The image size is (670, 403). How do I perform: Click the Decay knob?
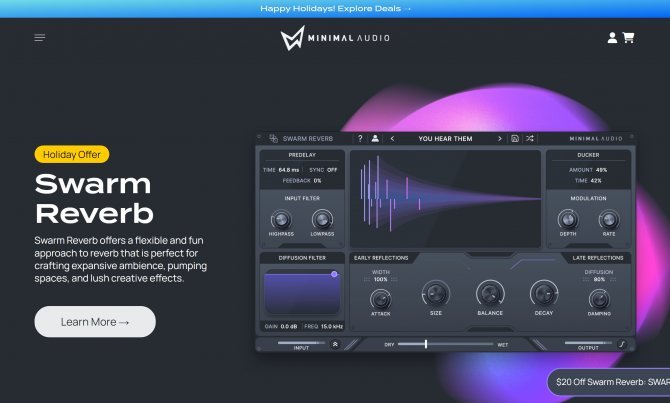tap(544, 294)
